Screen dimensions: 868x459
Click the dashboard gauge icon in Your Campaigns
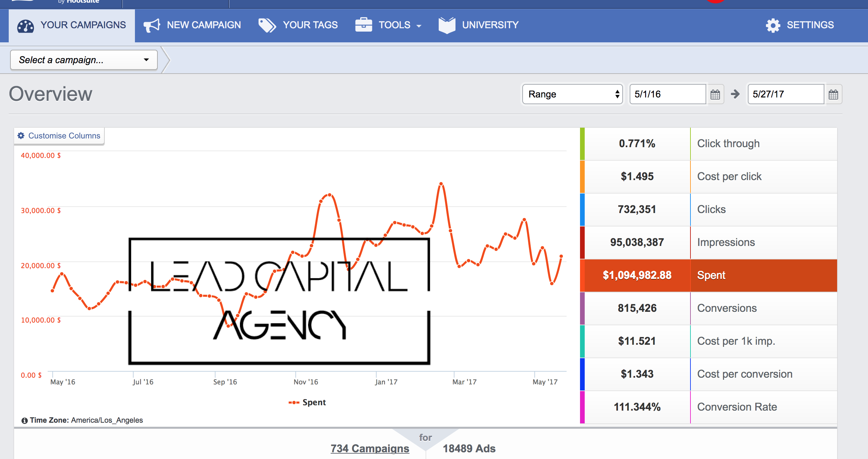click(x=25, y=26)
